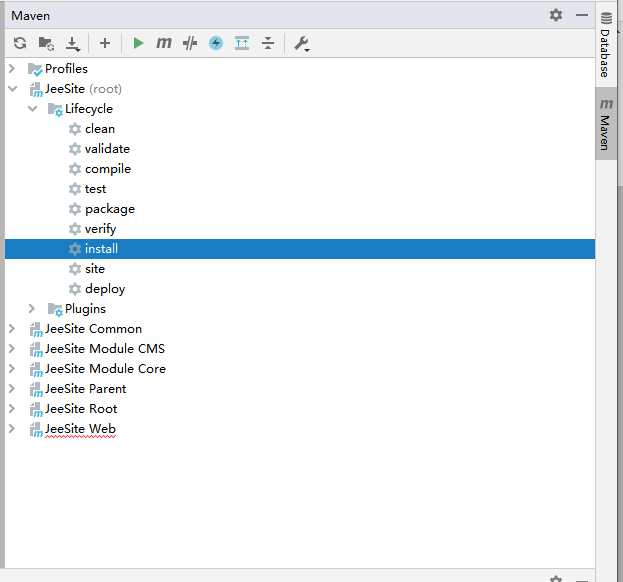623x582 pixels.
Task: Select the Lifecycle label
Action: point(89,109)
